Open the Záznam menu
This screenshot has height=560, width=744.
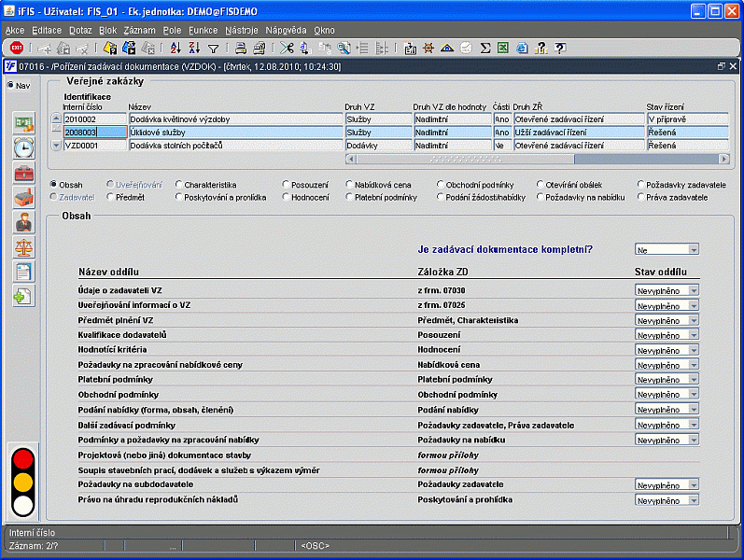139,31
